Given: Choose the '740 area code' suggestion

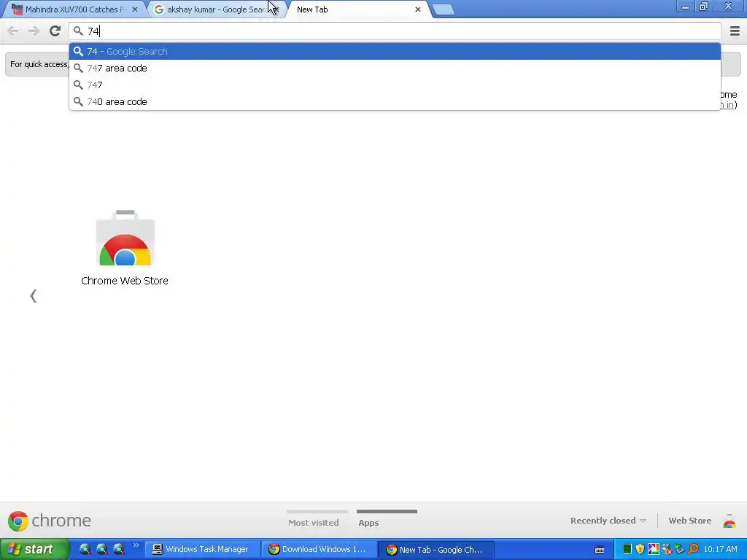Looking at the screenshot, I should click(395, 101).
